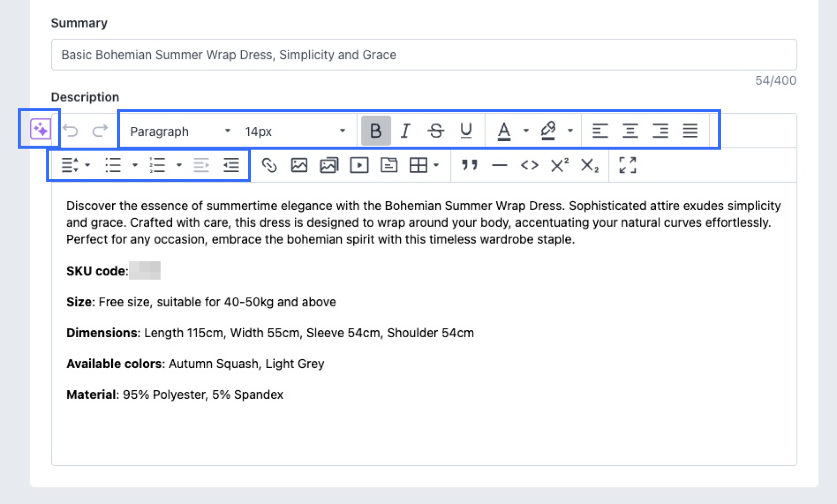This screenshot has height=504, width=837.
Task: Center align the text
Action: pyautogui.click(x=630, y=131)
